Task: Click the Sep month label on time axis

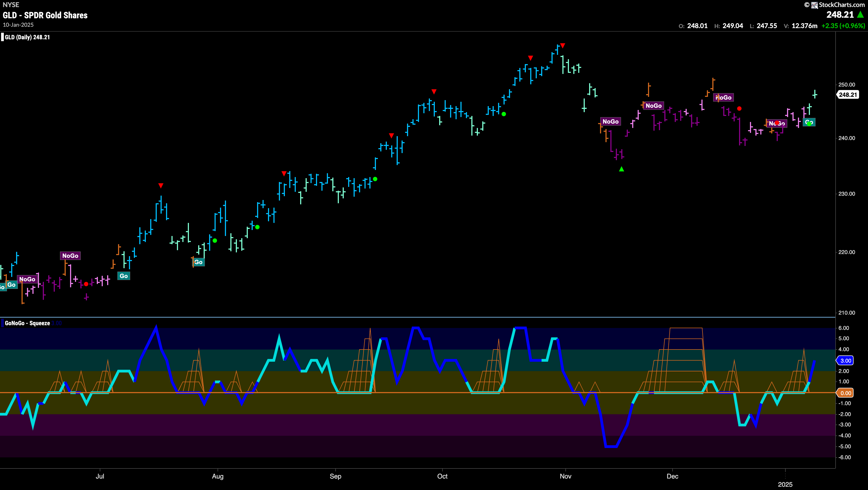Action: click(335, 476)
